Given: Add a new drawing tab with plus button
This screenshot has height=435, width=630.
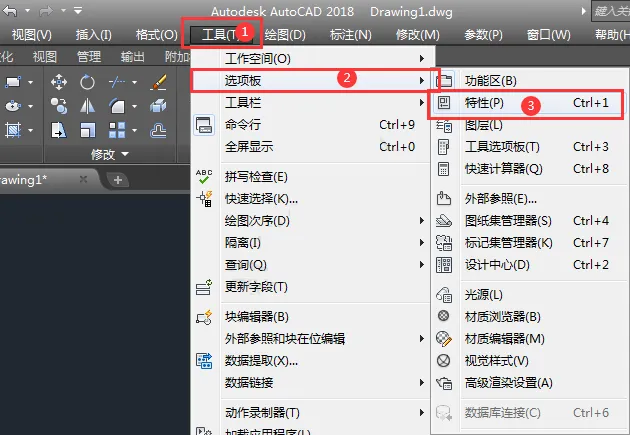Looking at the screenshot, I should point(118,180).
